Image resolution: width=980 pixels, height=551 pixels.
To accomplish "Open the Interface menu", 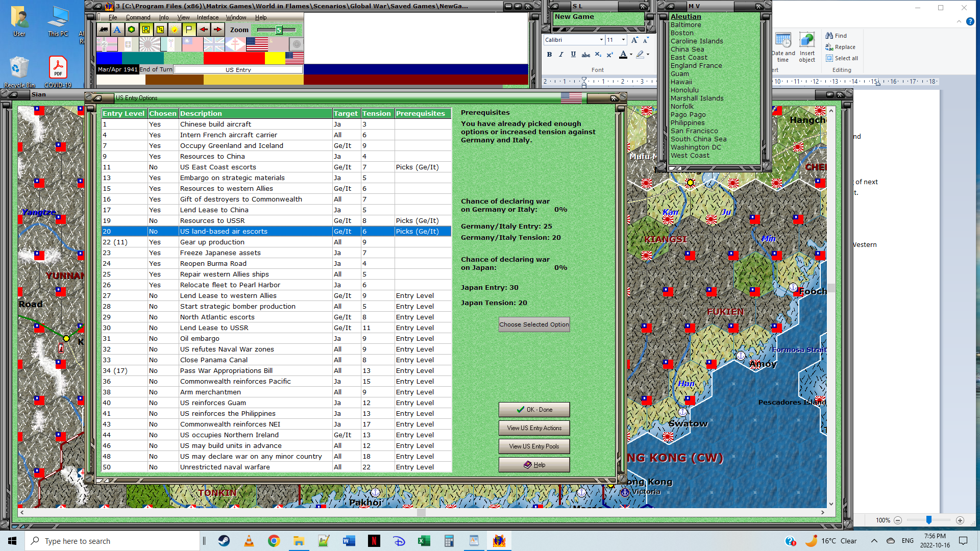I will click(x=207, y=17).
